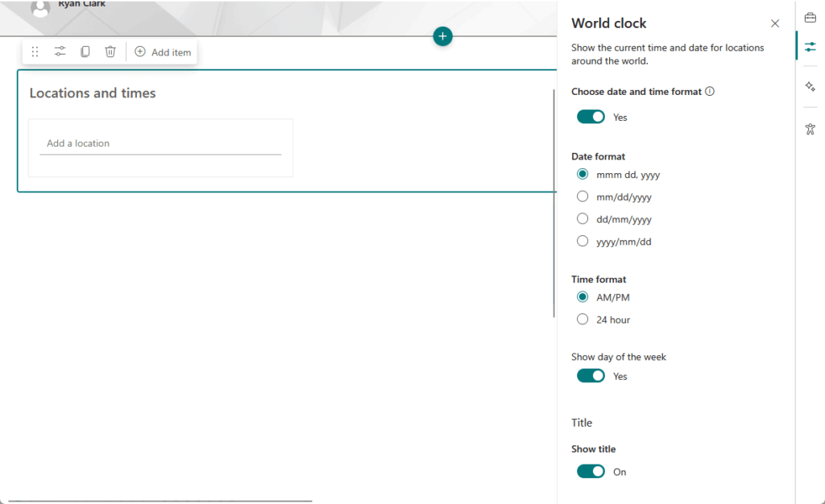The width and height of the screenshot is (825, 504).
Task: Click the move web part drag handle
Action: click(35, 52)
